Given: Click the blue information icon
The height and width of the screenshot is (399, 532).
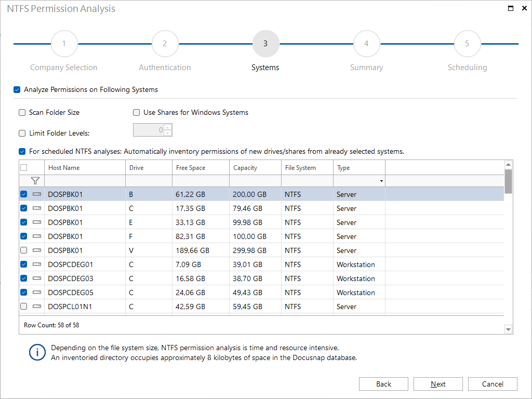Looking at the screenshot, I should click(x=37, y=353).
